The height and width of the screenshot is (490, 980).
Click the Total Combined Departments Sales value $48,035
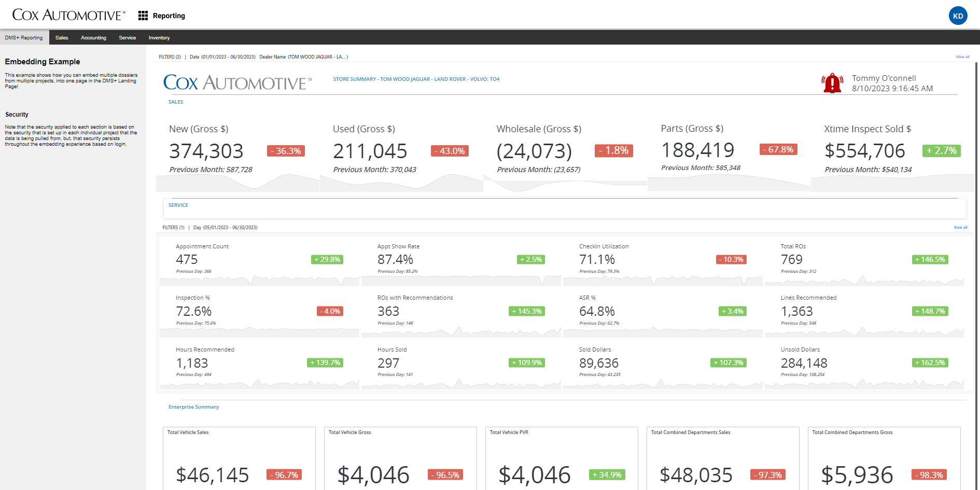pos(696,474)
